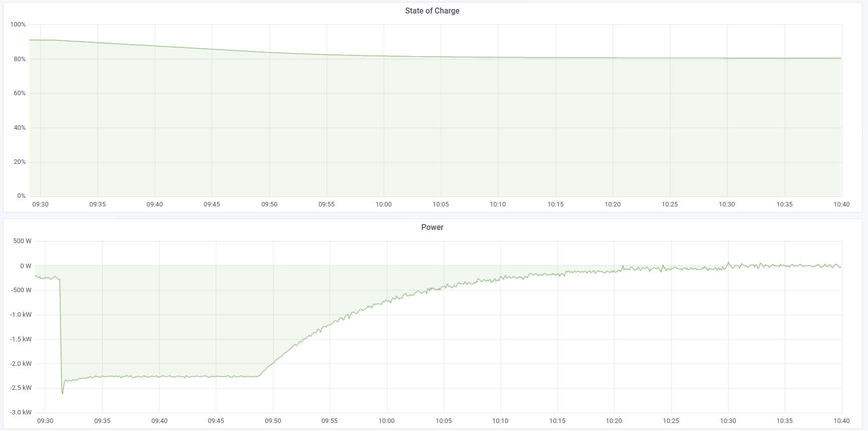Click the -3.0 kW y-axis label

tap(21, 412)
